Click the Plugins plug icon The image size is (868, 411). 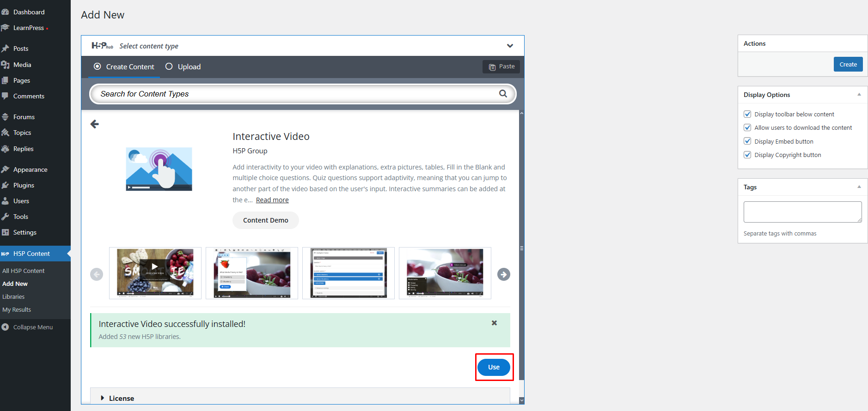tap(5, 185)
